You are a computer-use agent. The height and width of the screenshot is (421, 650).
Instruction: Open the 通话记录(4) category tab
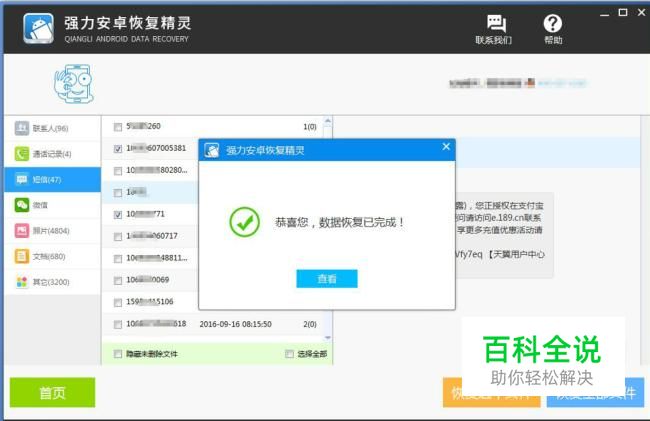pos(53,154)
